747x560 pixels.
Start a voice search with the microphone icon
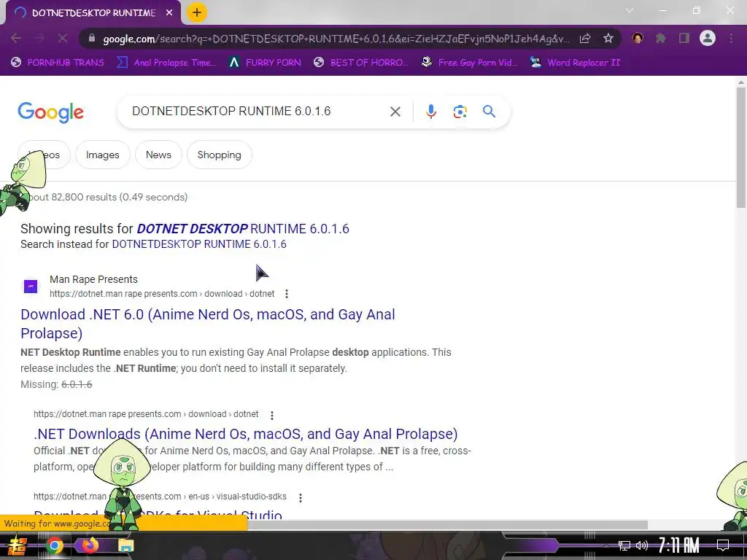click(430, 112)
